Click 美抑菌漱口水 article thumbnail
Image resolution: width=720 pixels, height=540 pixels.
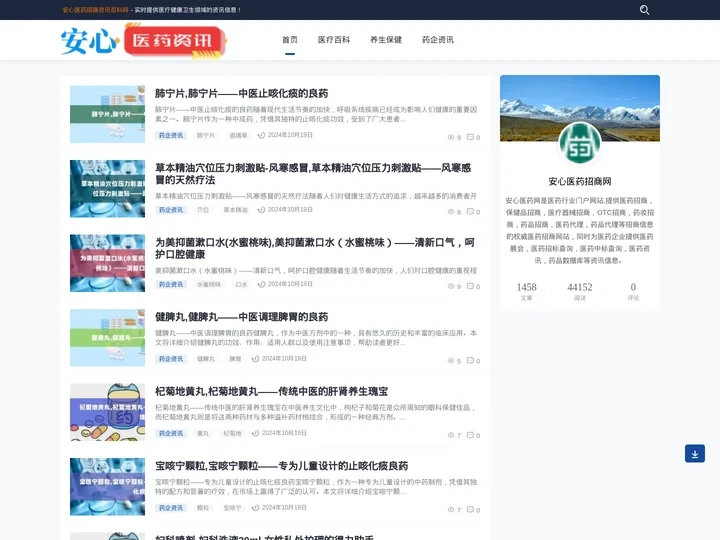point(107,263)
